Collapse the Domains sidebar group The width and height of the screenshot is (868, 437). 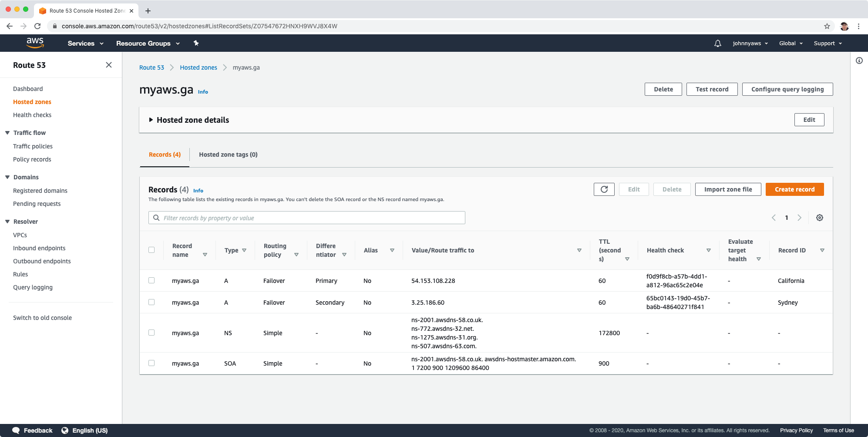point(7,177)
